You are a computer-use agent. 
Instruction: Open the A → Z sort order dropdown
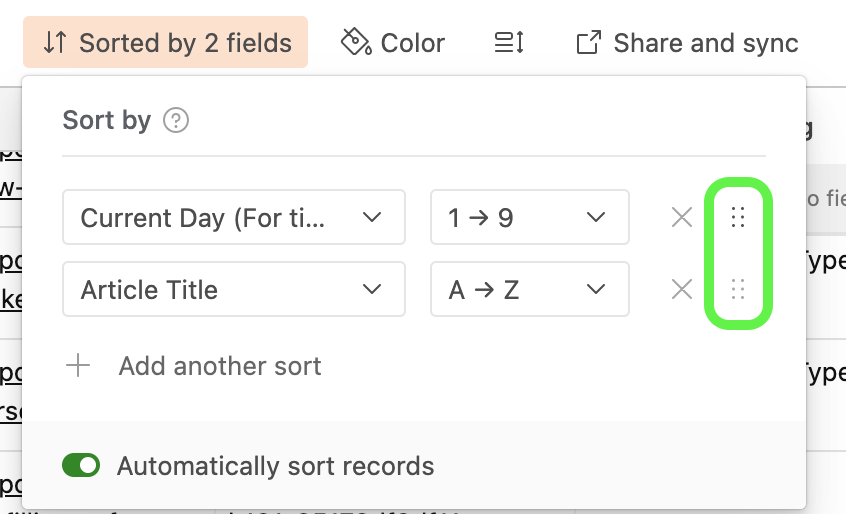[x=530, y=289]
